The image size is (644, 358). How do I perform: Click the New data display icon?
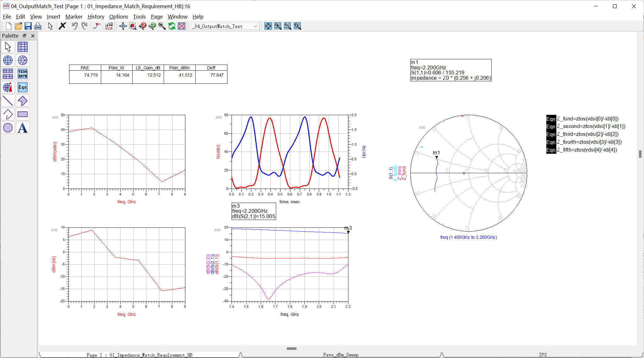pos(8,26)
